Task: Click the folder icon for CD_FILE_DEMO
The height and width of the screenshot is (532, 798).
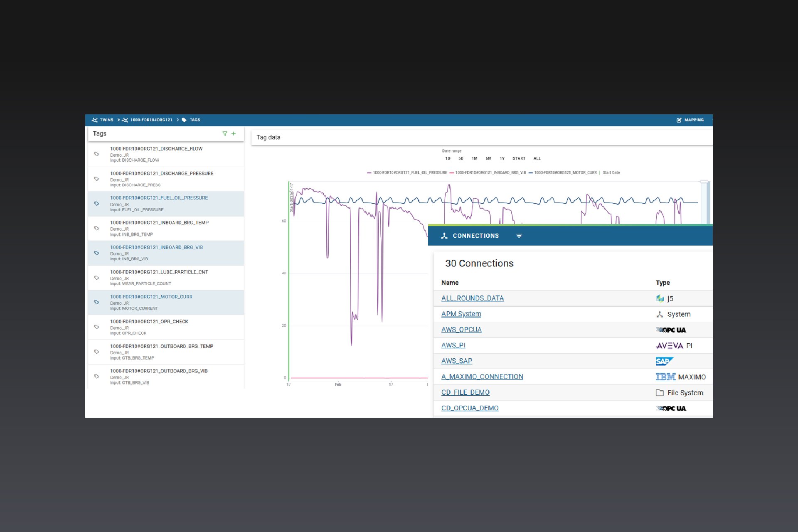Action: point(660,392)
